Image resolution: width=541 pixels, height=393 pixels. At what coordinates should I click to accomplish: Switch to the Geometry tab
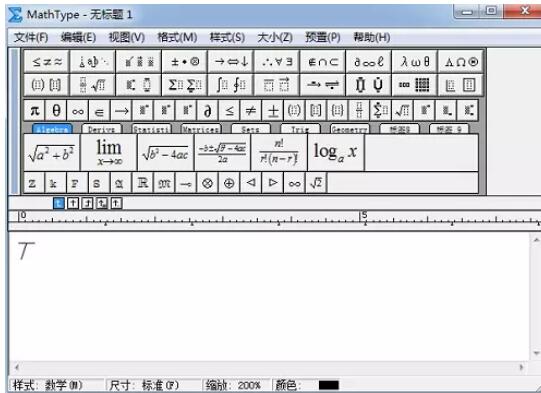(350, 129)
